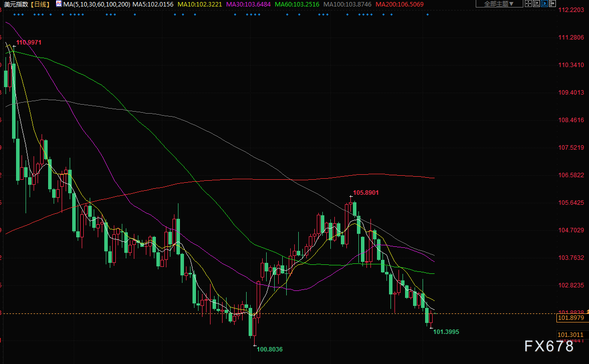This screenshot has height=364, width=589.
Task: Click the MA200:106.5069 red label
Action: pos(400,4)
